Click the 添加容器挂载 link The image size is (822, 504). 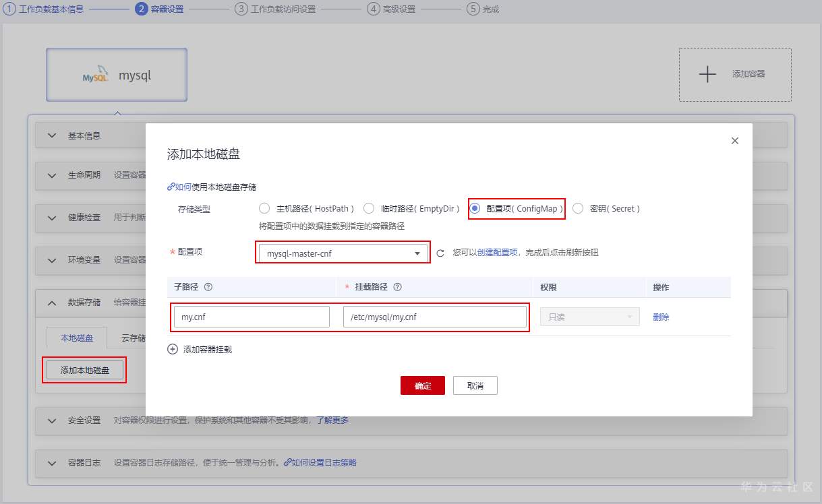point(208,350)
